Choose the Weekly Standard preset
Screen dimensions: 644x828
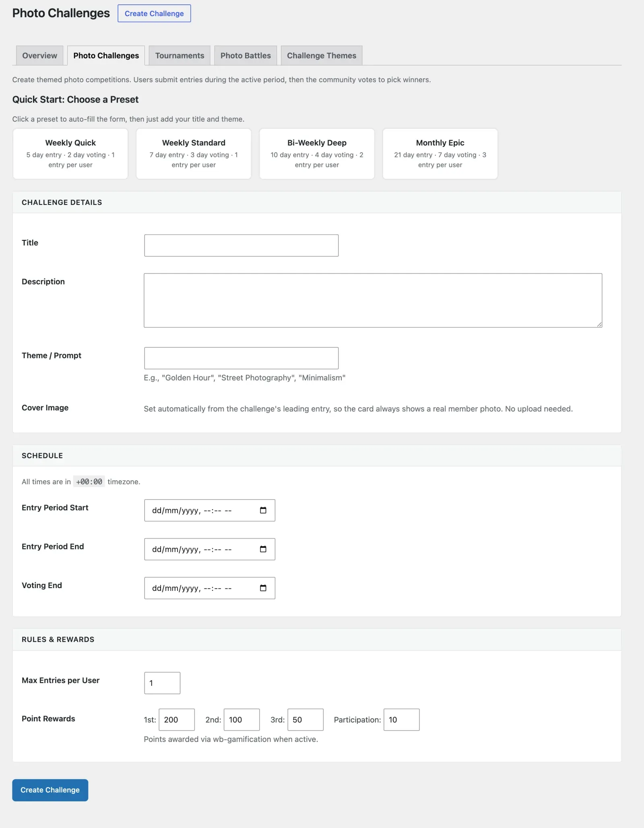click(194, 154)
